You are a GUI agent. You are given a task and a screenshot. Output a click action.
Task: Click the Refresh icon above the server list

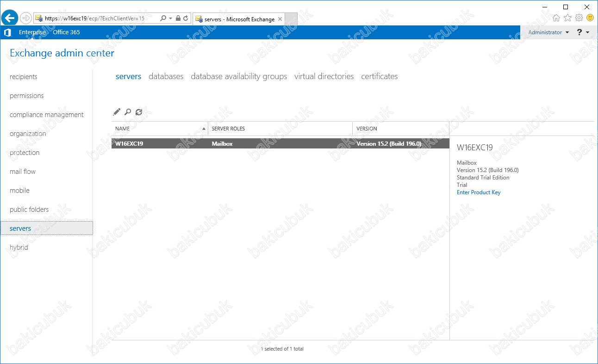point(139,112)
